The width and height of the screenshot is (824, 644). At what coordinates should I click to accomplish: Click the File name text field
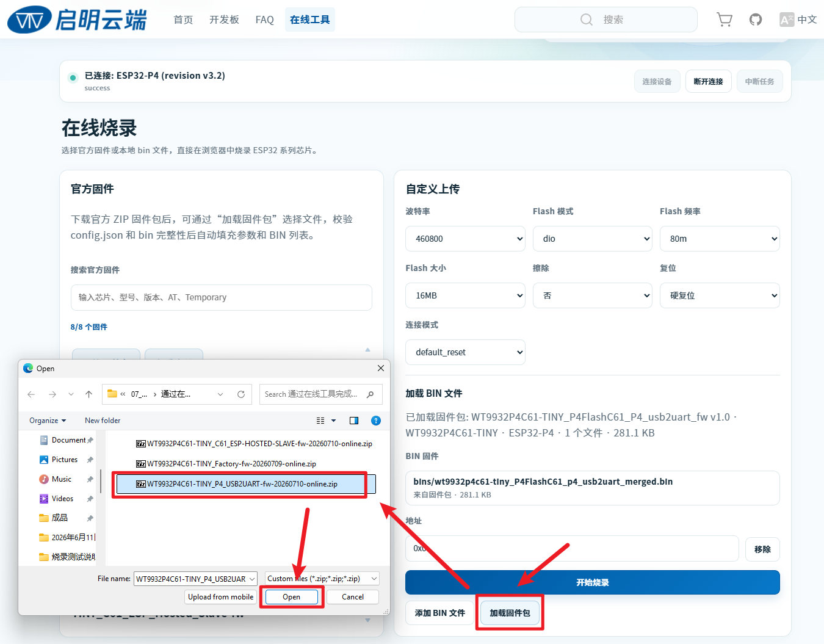pyautogui.click(x=191, y=579)
